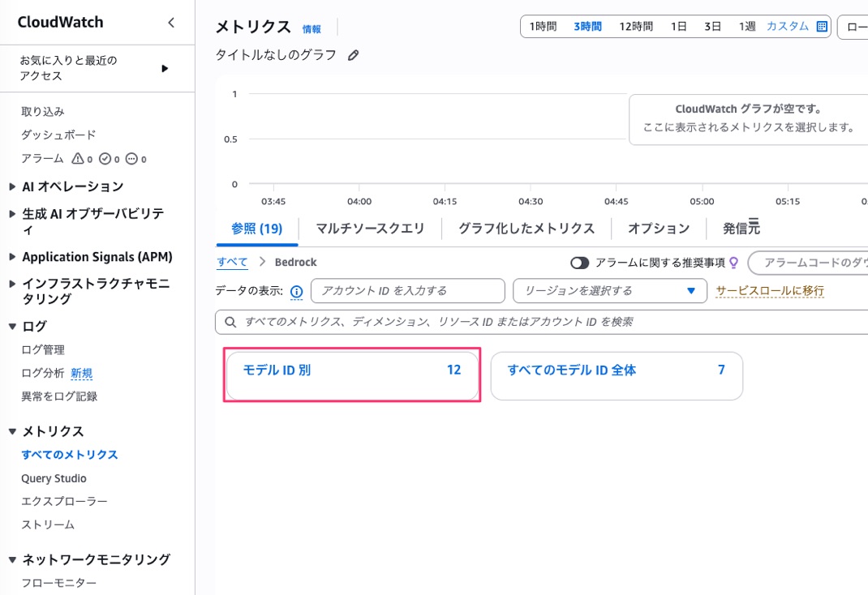The image size is (868, 595).
Task: Open 異常をログ記録 in the sidebar
Action: click(x=59, y=396)
